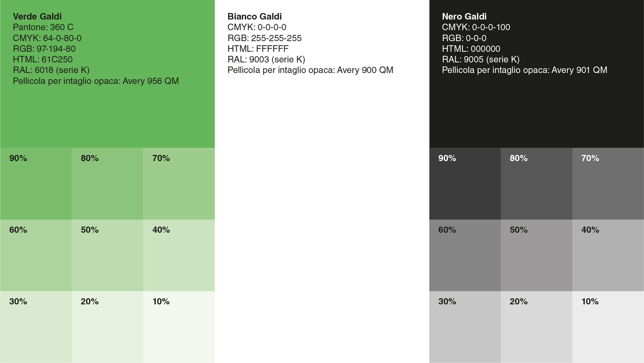Click the 90% green tint swatch

(36, 184)
